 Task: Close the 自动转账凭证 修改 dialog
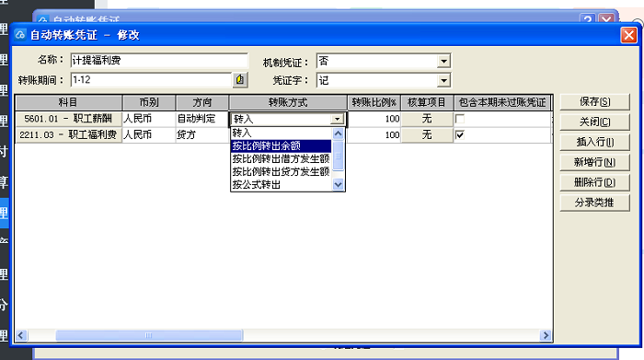pos(628,35)
